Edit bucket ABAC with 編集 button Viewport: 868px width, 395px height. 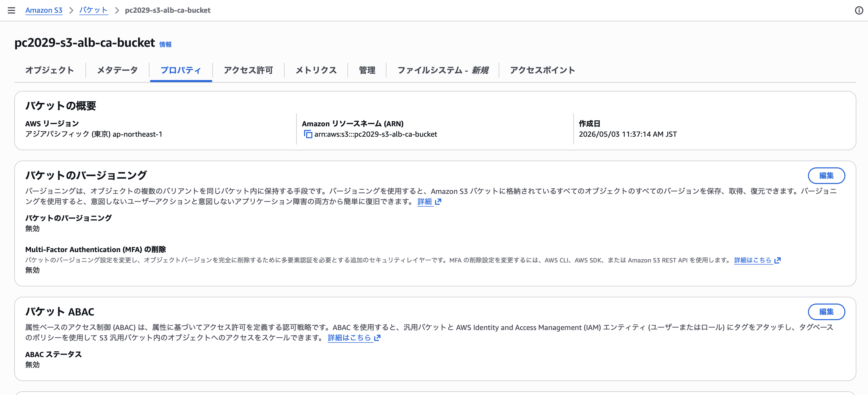tap(826, 312)
